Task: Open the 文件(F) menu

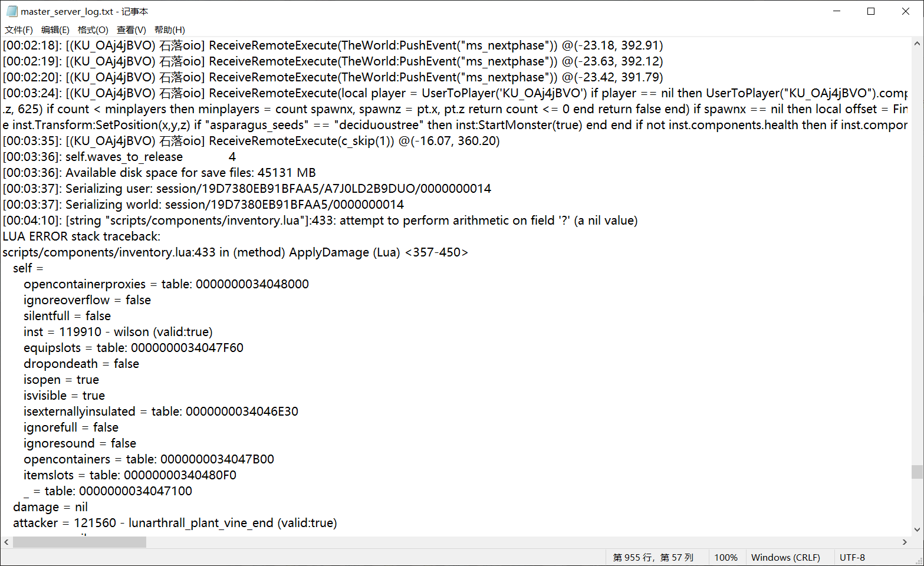Action: tap(19, 30)
